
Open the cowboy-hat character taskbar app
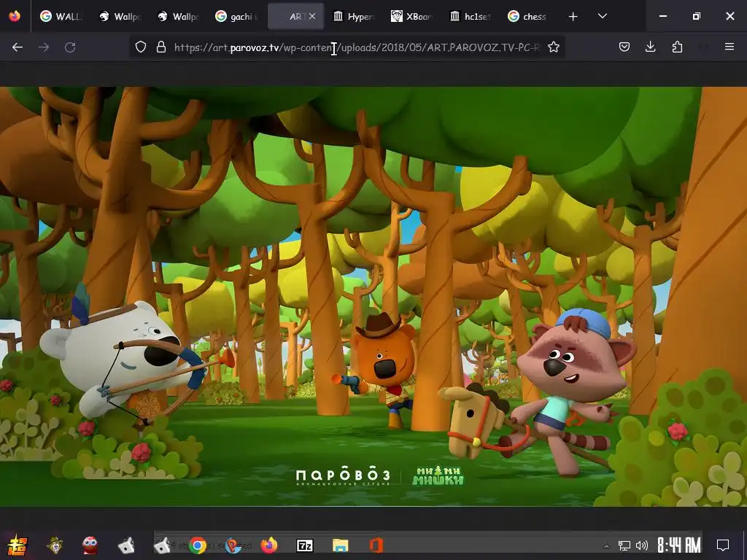(x=55, y=545)
